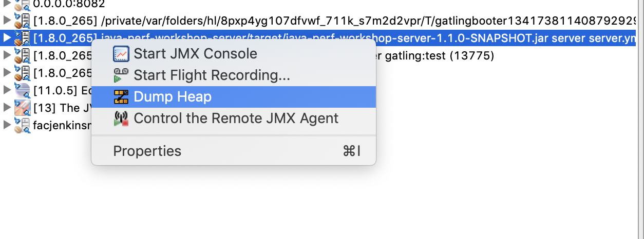Expand the [11.0.5] JVM tree node

click(x=7, y=90)
